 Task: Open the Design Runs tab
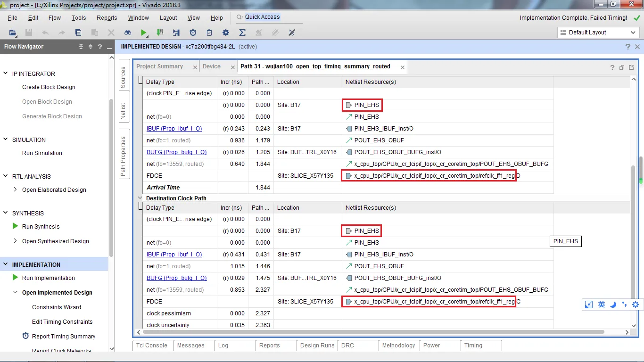click(x=317, y=346)
